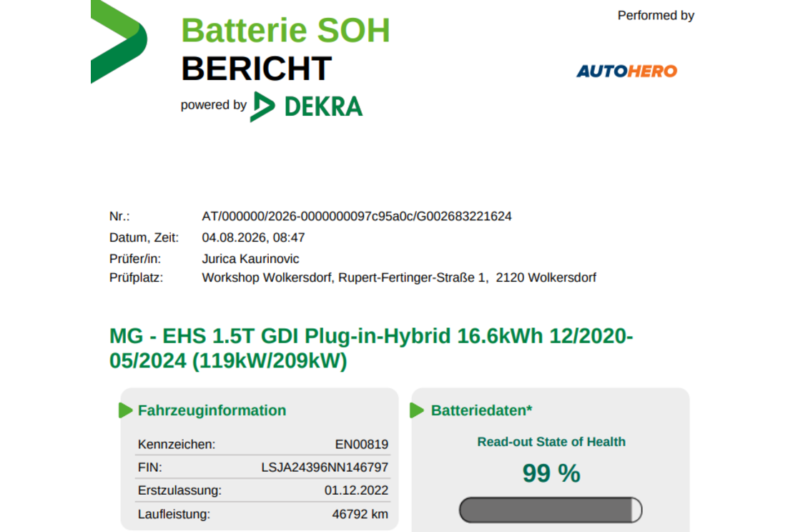
Task: Select the date 04.08.2026, 08:47
Action: point(253,237)
